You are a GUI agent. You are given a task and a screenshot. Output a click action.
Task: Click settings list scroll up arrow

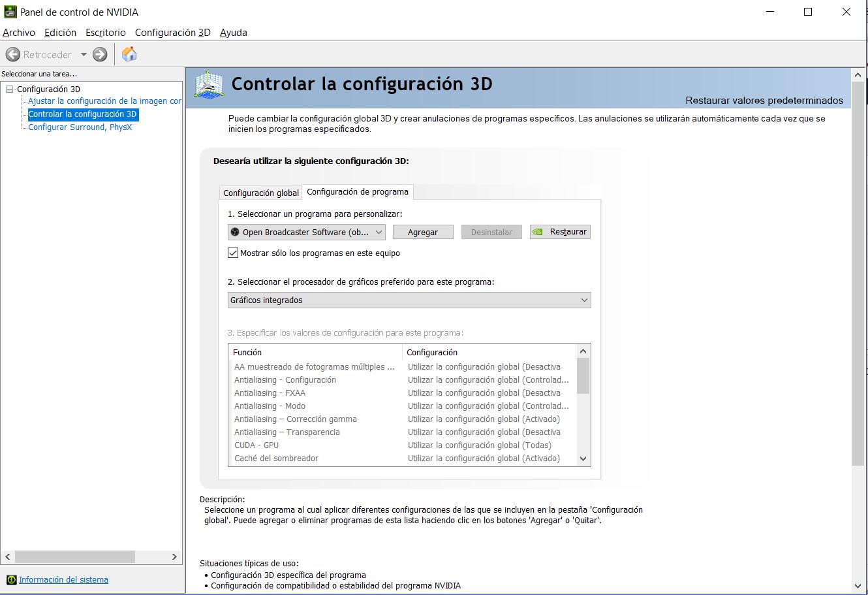[x=583, y=351]
